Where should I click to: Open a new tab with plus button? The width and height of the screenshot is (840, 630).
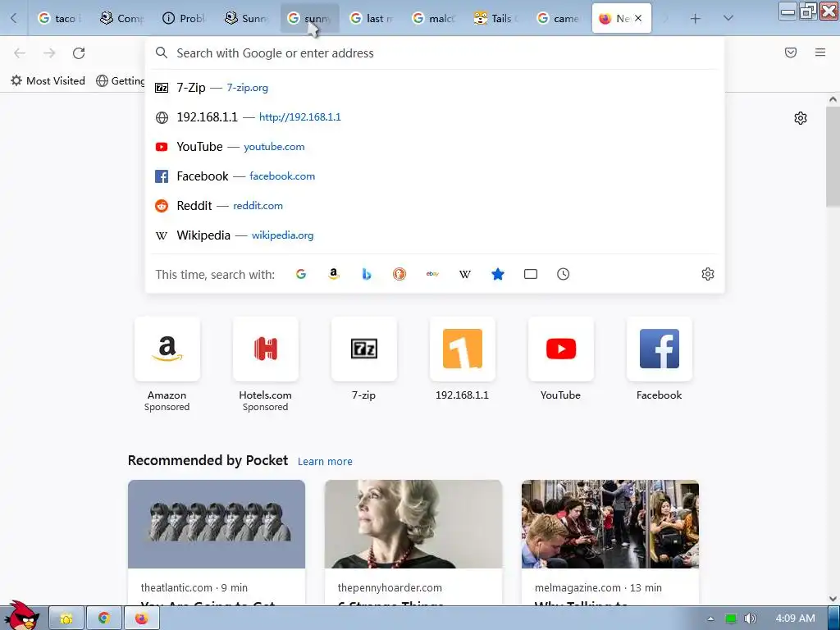click(695, 19)
